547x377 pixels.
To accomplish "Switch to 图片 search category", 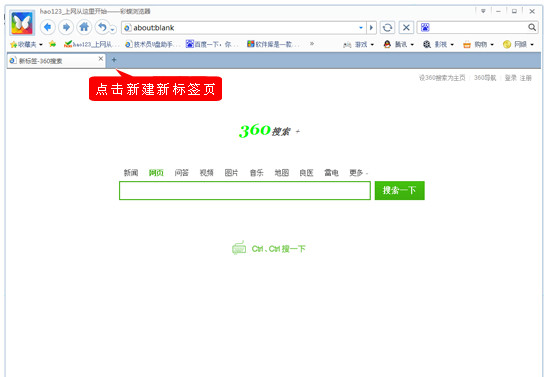I will (231, 173).
